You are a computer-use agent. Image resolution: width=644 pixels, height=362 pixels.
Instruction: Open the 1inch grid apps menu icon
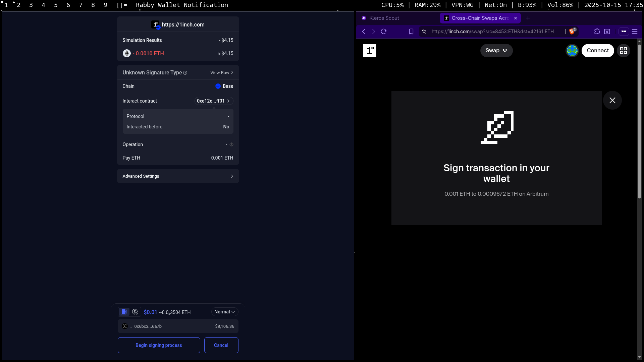(x=624, y=51)
